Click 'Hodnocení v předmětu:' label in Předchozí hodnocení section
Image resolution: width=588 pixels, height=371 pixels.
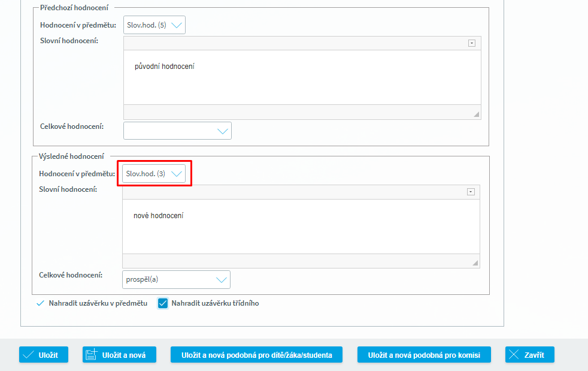[x=78, y=25]
